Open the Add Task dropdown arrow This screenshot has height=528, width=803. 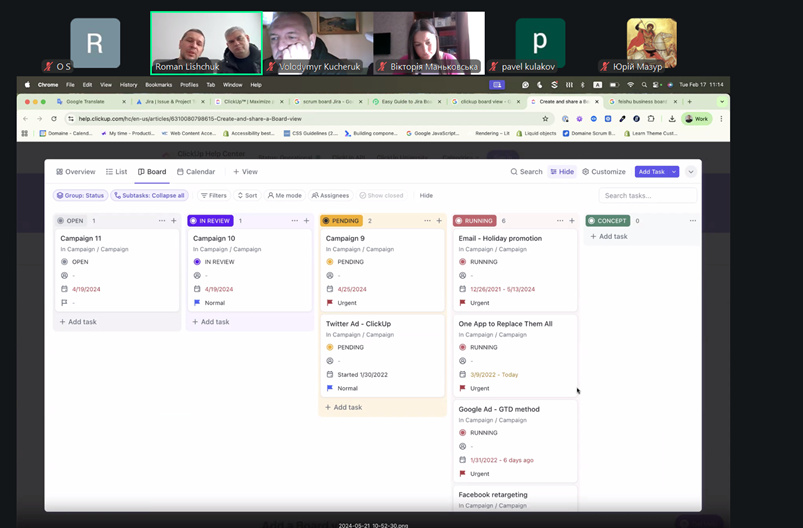(674, 172)
